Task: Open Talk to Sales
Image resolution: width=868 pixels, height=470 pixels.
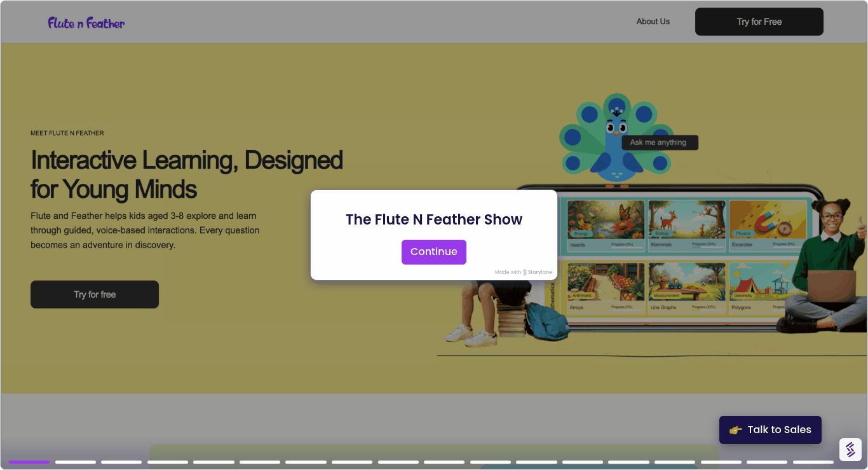Action: pyautogui.click(x=770, y=429)
